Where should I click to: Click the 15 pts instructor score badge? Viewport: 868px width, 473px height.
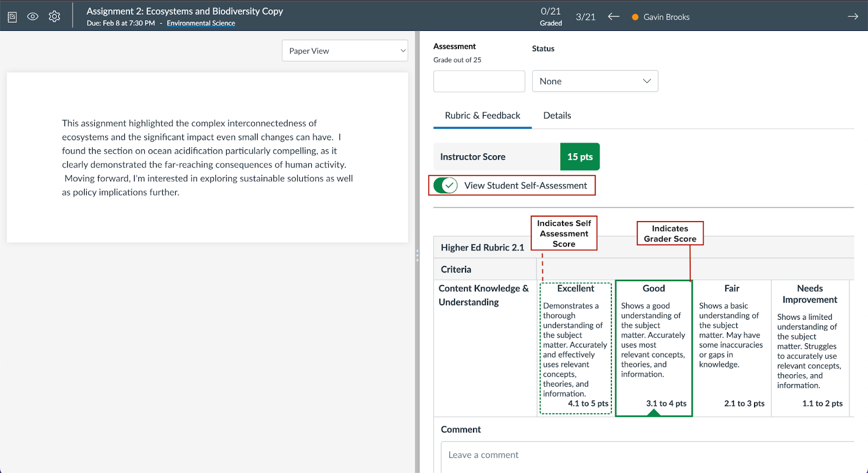(580, 156)
